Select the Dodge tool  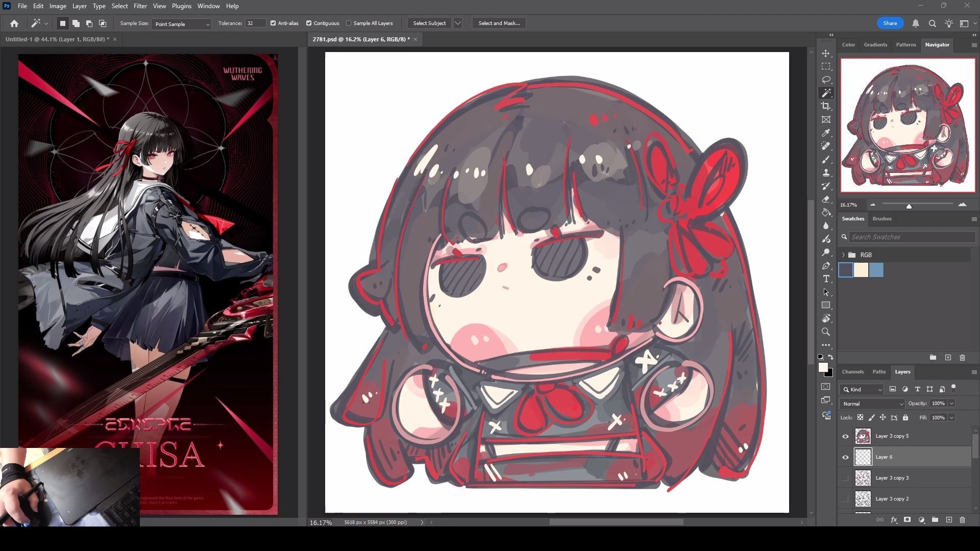(x=826, y=253)
